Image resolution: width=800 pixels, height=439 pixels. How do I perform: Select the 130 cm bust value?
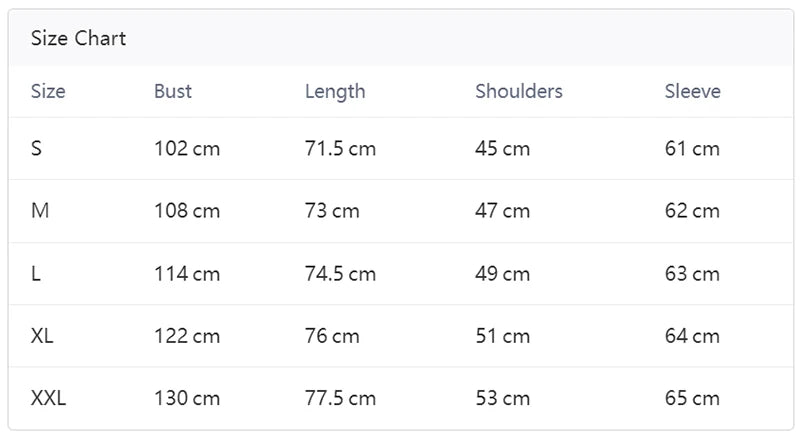[x=187, y=398]
